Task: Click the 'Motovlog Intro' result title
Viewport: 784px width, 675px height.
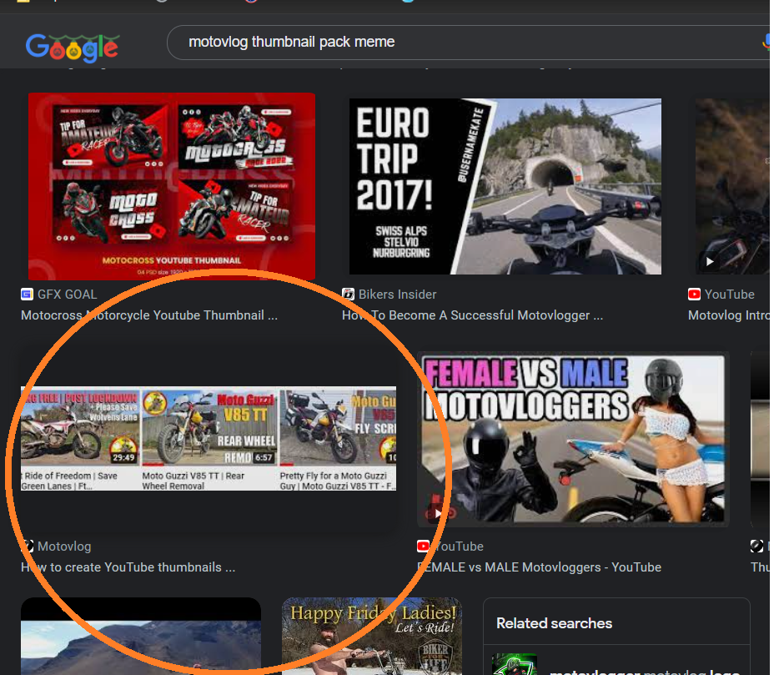Action: 727,315
